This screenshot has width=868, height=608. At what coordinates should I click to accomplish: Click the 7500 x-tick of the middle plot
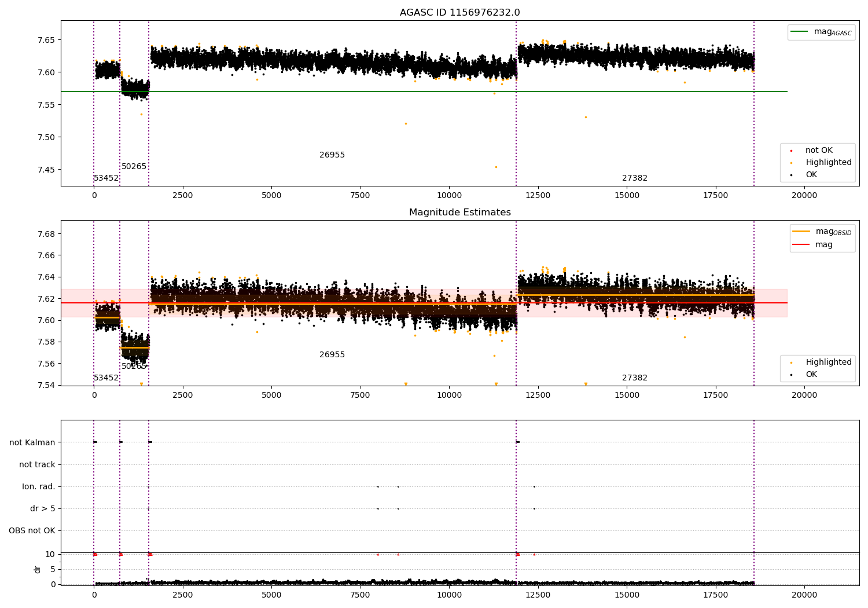click(360, 395)
